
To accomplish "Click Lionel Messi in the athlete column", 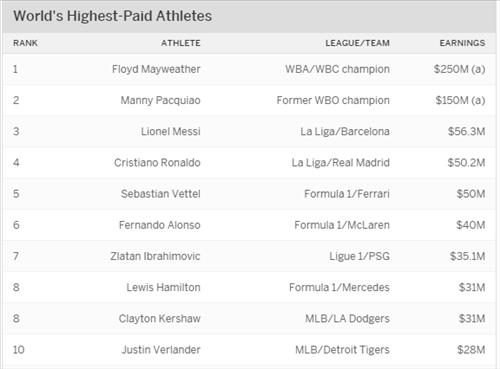I will pos(170,131).
